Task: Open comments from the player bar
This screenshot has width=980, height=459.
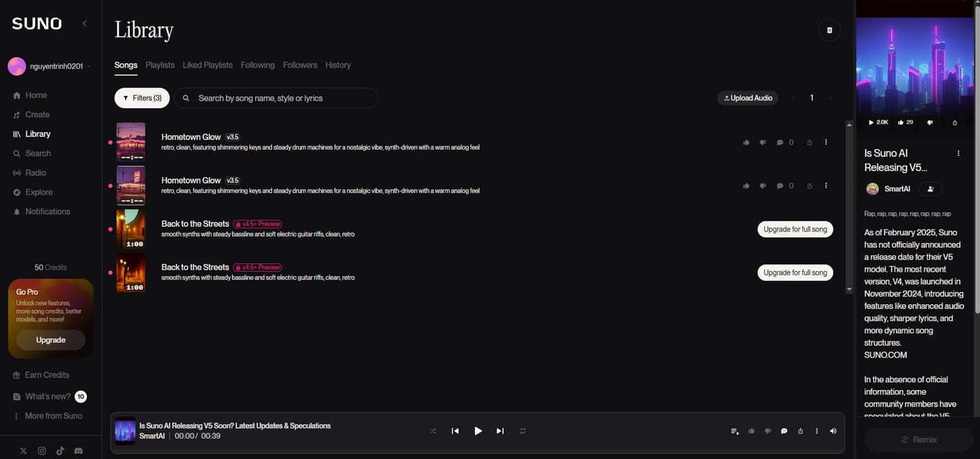Action: click(784, 431)
